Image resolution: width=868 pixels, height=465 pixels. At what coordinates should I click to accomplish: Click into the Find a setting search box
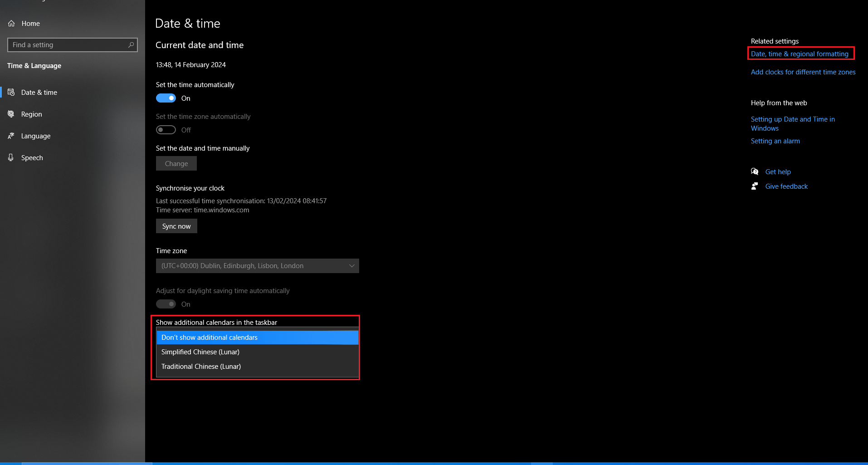click(73, 45)
